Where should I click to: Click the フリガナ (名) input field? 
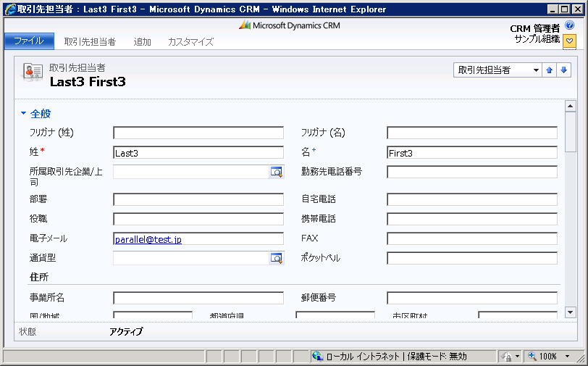pyautogui.click(x=472, y=133)
